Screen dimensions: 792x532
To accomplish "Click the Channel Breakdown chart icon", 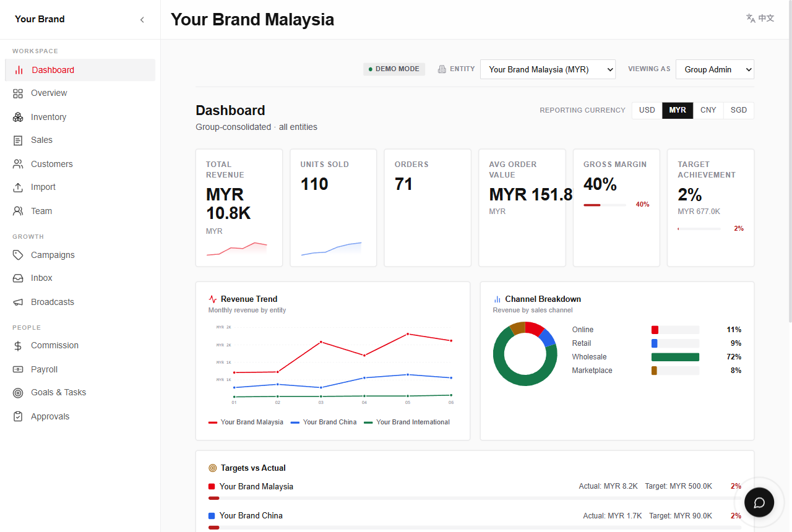I will coord(497,299).
